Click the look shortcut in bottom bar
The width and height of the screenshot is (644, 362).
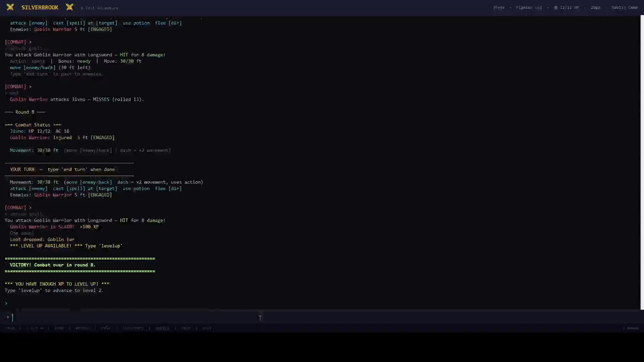pyautogui.click(x=59, y=328)
